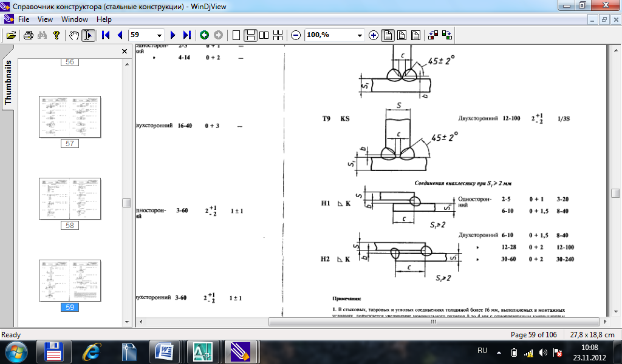This screenshot has width=622, height=364.
Task: Click the green Back navigation icon
Action: [204, 35]
